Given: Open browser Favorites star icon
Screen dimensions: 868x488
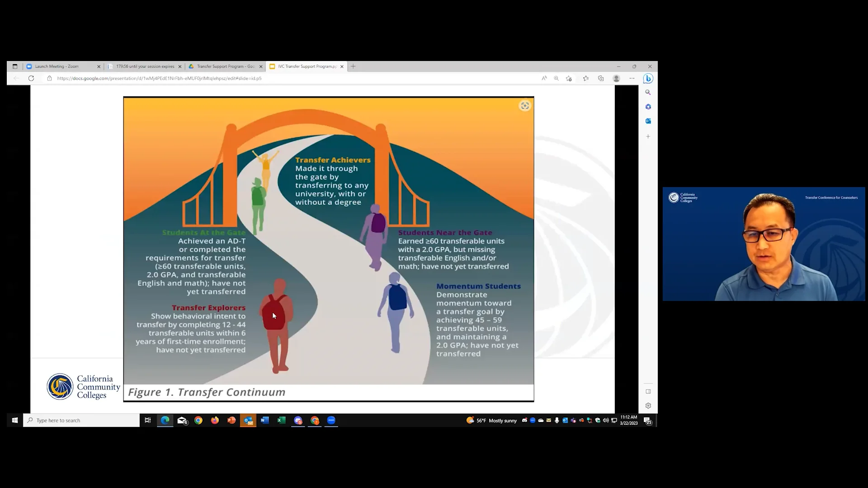Looking at the screenshot, I should point(585,78).
